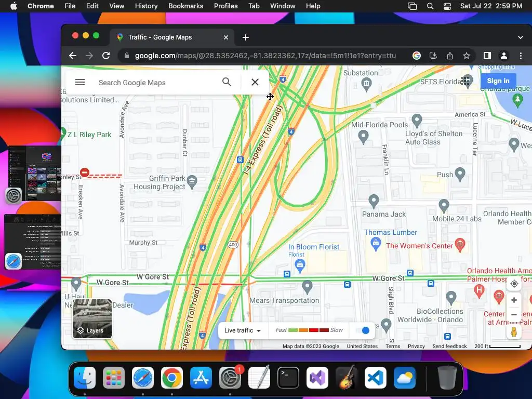Viewport: 532px width, 399px height.
Task: Open the Google Maps hamburger menu
Action: click(x=79, y=82)
